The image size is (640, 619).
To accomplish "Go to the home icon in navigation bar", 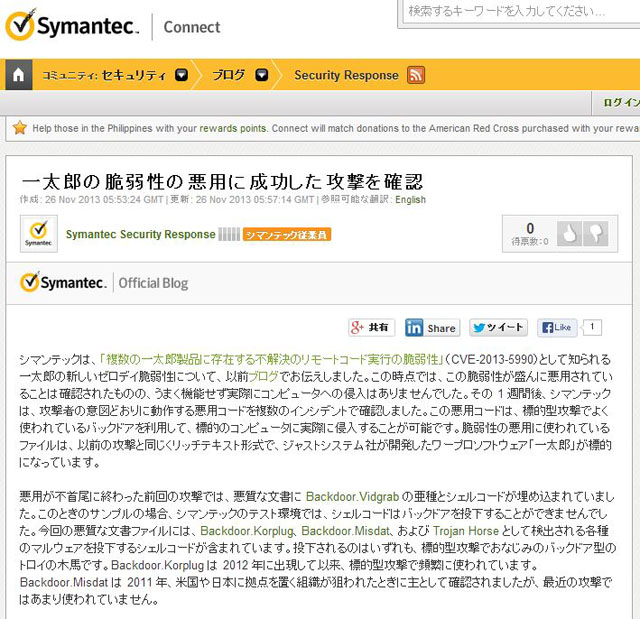I will point(18,75).
